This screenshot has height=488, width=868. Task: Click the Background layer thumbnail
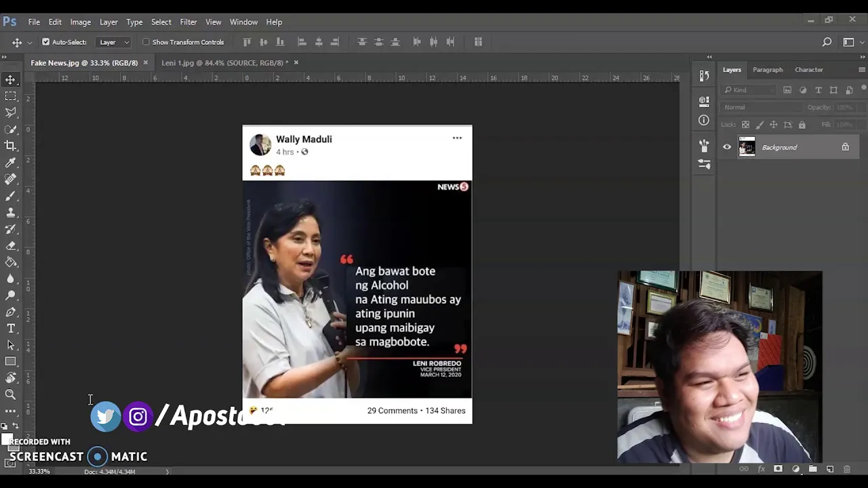(x=747, y=147)
